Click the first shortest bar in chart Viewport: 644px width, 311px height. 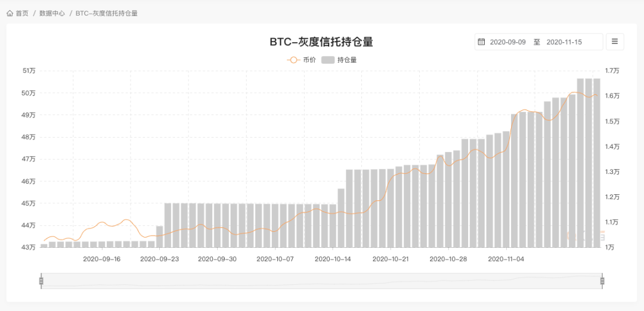(x=44, y=246)
